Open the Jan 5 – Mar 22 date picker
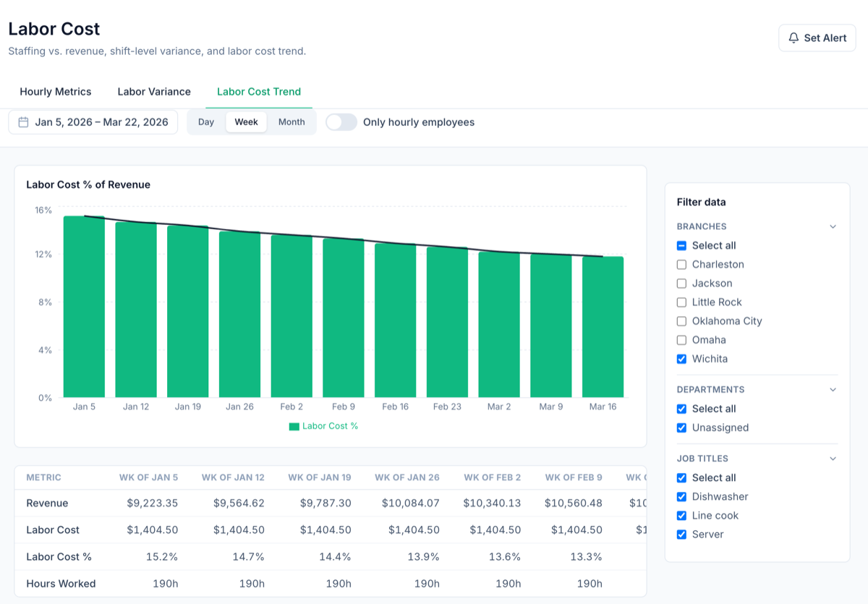The image size is (868, 604). point(93,122)
